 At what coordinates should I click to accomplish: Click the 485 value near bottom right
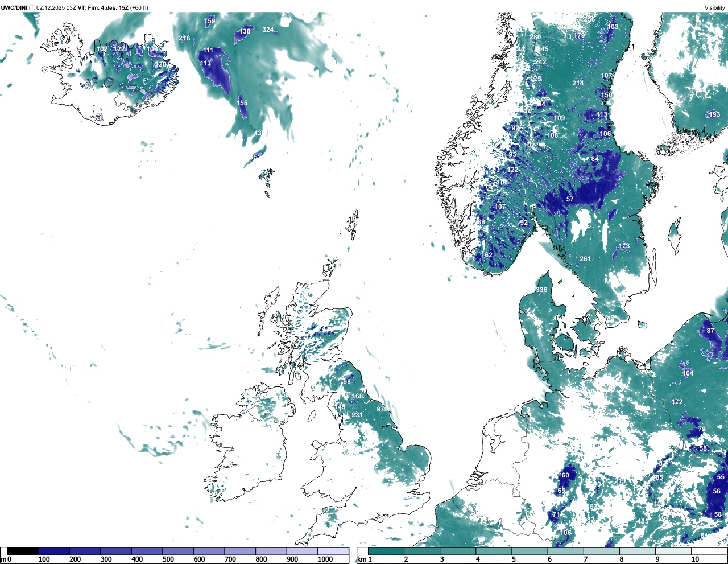tap(643, 521)
